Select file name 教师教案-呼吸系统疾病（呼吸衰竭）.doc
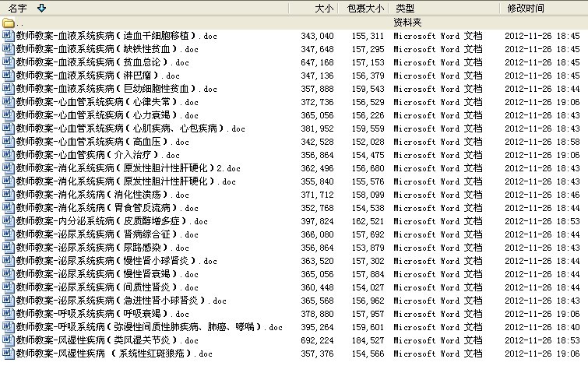Screen dimensions: 588x366 coord(102,313)
